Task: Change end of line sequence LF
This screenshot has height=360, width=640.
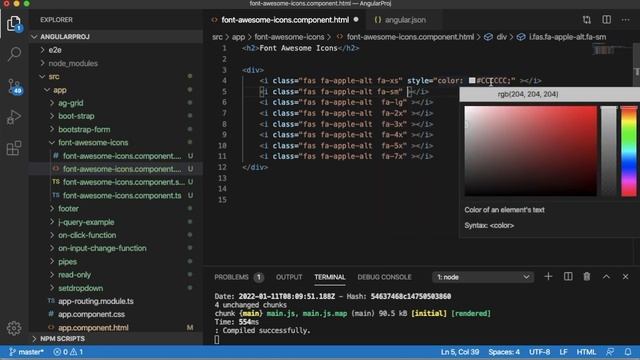Action: [563, 352]
